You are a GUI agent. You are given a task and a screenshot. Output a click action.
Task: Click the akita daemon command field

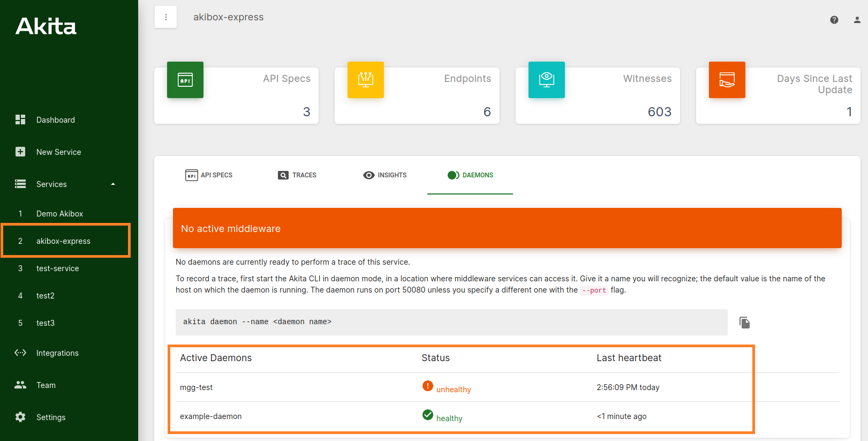(x=451, y=322)
